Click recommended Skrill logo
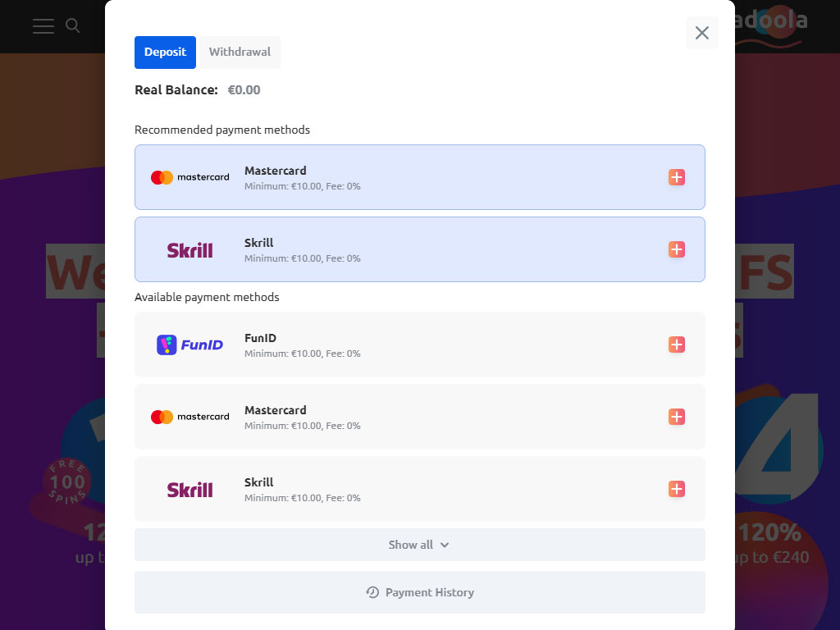The width and height of the screenshot is (840, 630). coord(189,249)
